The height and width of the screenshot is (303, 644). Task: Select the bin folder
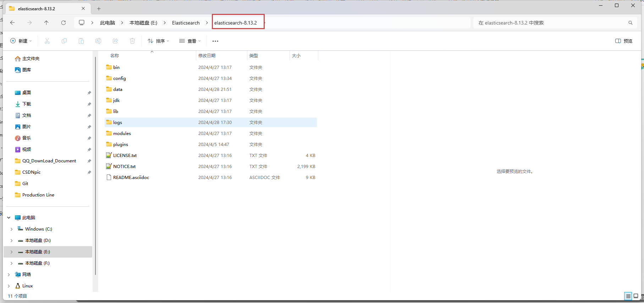pos(211,67)
